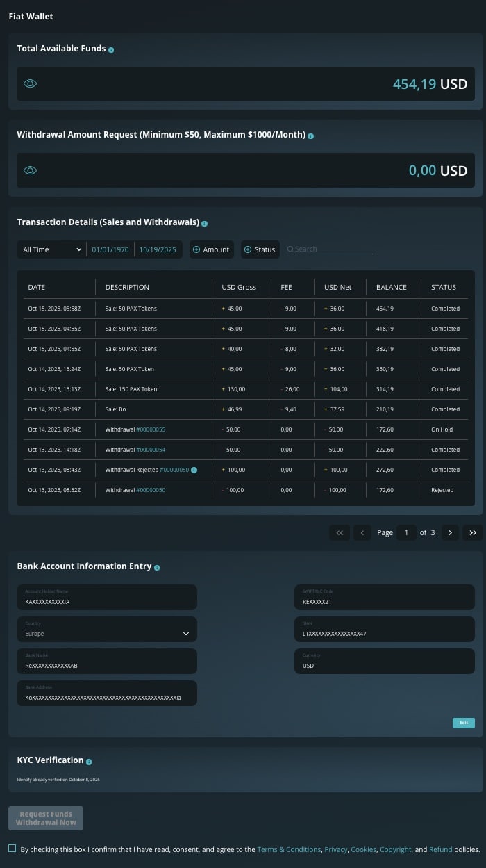Toggle visibility of Withdrawal Amount Request
The width and height of the screenshot is (486, 868).
point(30,170)
